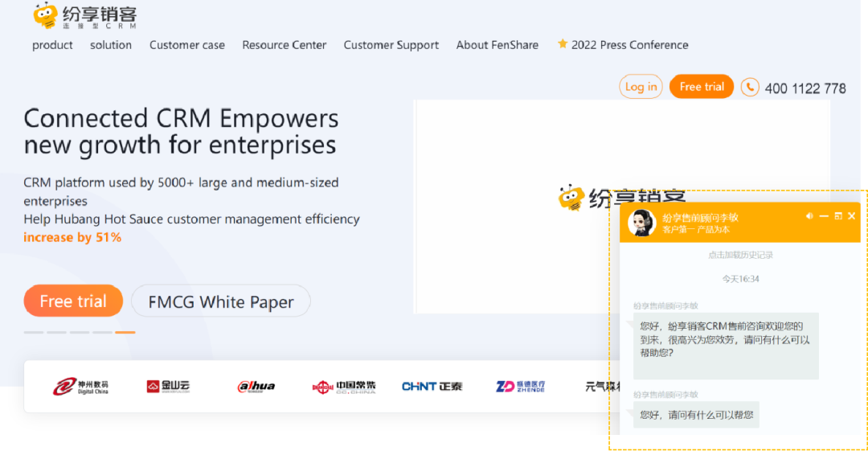Click the FenShare bee logo in header
Image resolution: width=868 pixels, height=451 pixels.
click(x=84, y=15)
